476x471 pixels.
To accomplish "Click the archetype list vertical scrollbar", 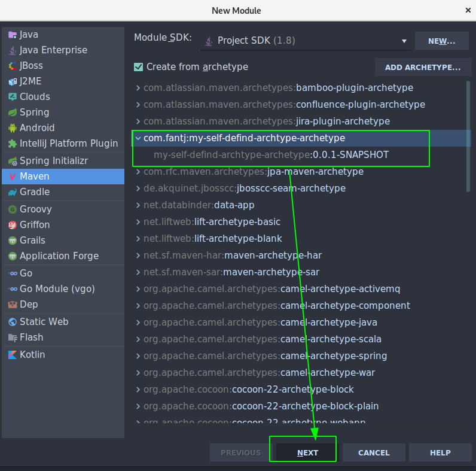I will pos(468,136).
